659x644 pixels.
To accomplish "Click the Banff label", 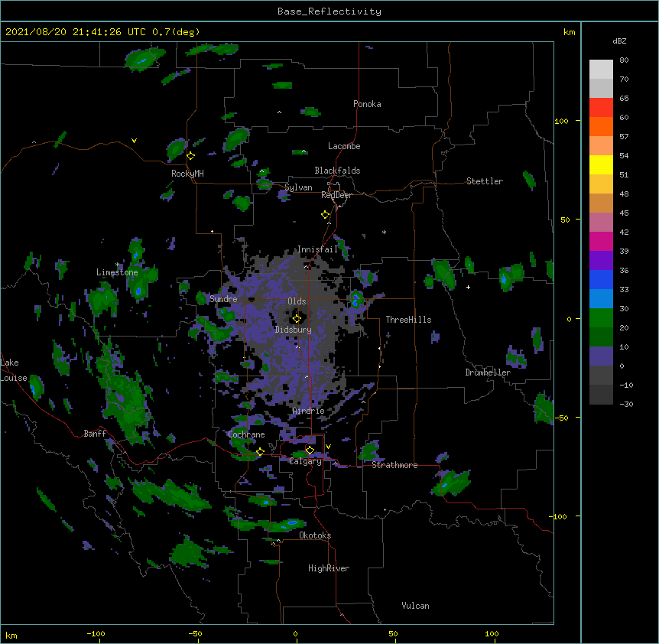I will tap(95, 434).
